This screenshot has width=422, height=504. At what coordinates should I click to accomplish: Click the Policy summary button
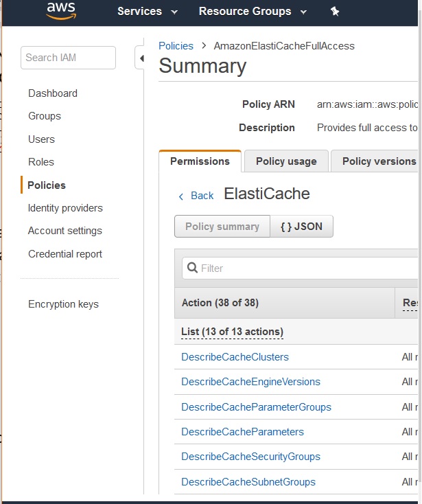click(x=222, y=227)
